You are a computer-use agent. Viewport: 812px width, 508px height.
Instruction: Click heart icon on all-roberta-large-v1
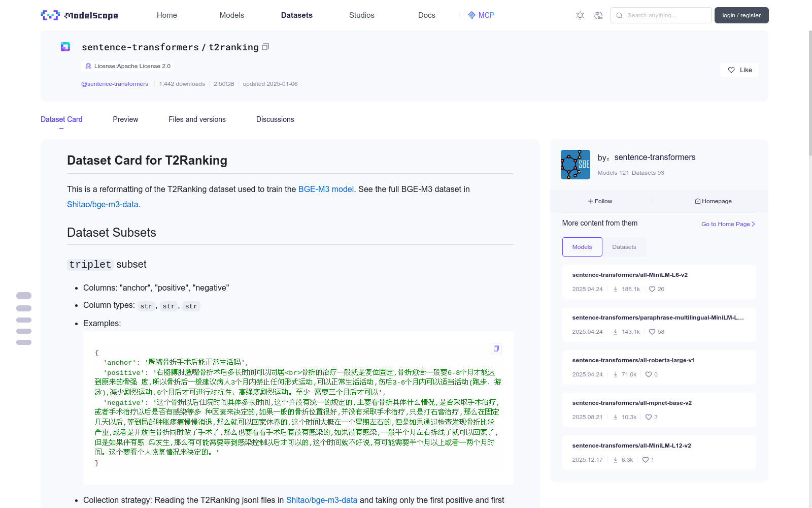point(649,374)
